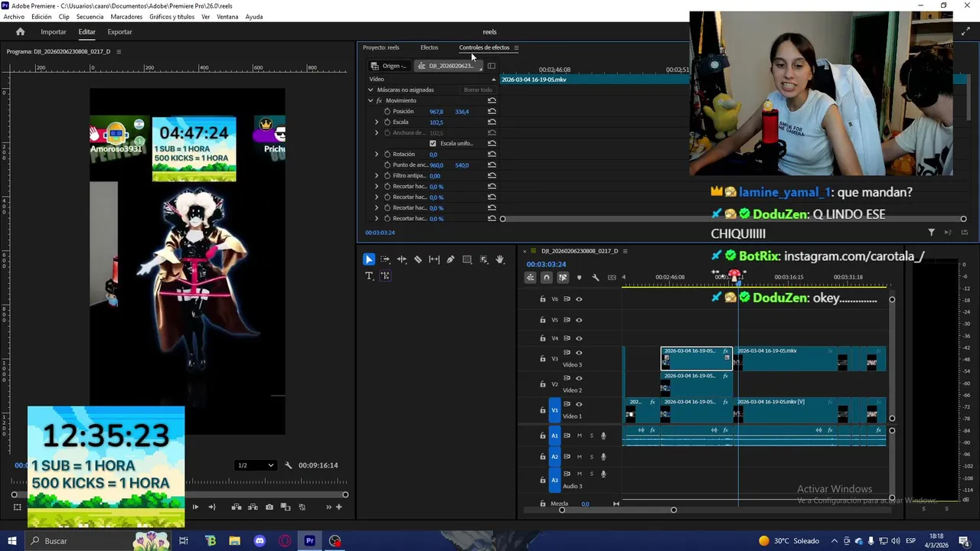
Task: Select the Pen tool
Action: click(450, 259)
